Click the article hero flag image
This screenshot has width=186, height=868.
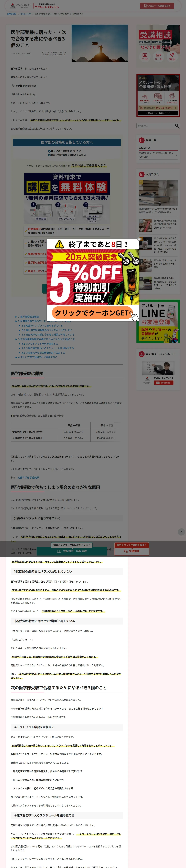point(100,43)
